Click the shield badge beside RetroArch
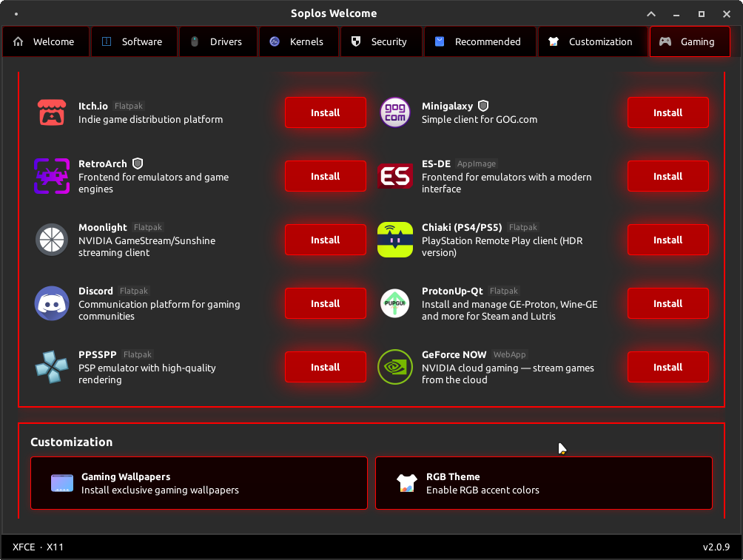The image size is (743, 560). tap(138, 163)
